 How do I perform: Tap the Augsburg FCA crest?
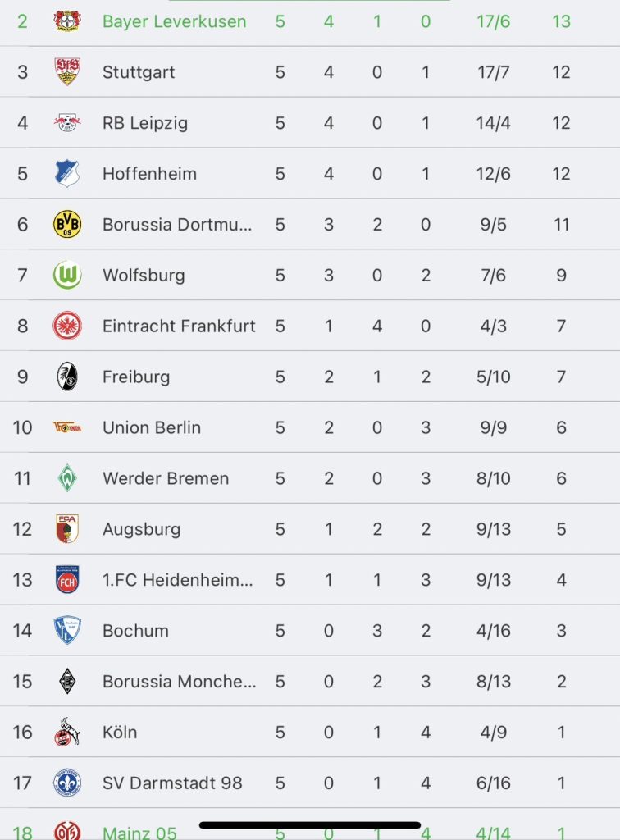click(67, 529)
